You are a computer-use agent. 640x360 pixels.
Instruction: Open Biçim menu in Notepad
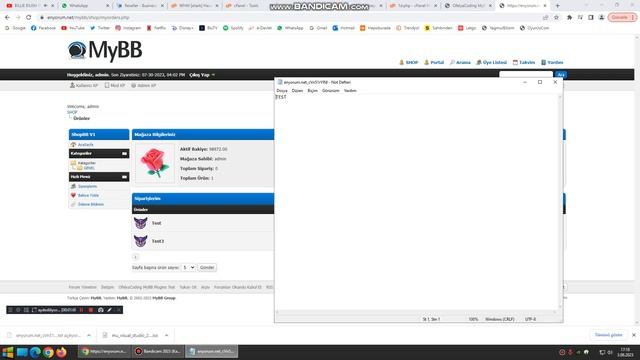[x=312, y=91]
